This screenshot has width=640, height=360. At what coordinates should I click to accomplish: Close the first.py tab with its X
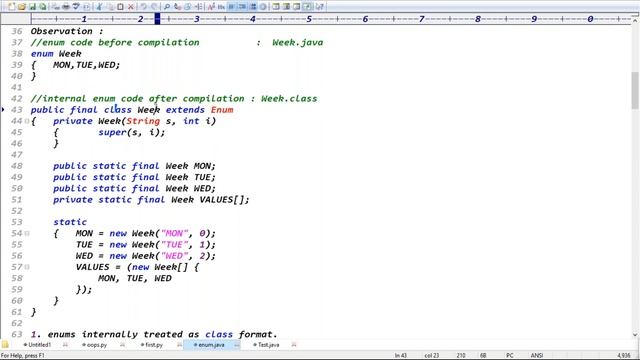(180, 345)
